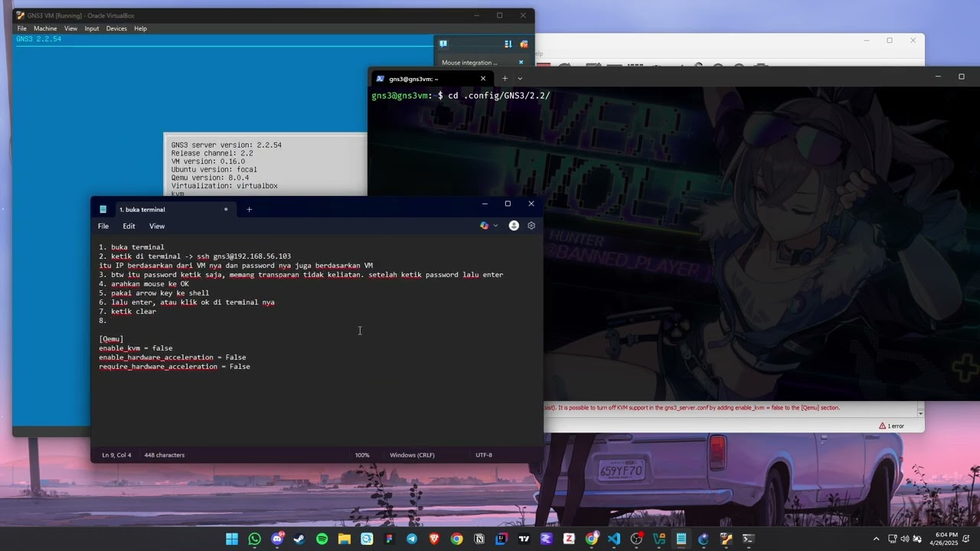Open the View menu in VirtualBox window

(x=70, y=28)
